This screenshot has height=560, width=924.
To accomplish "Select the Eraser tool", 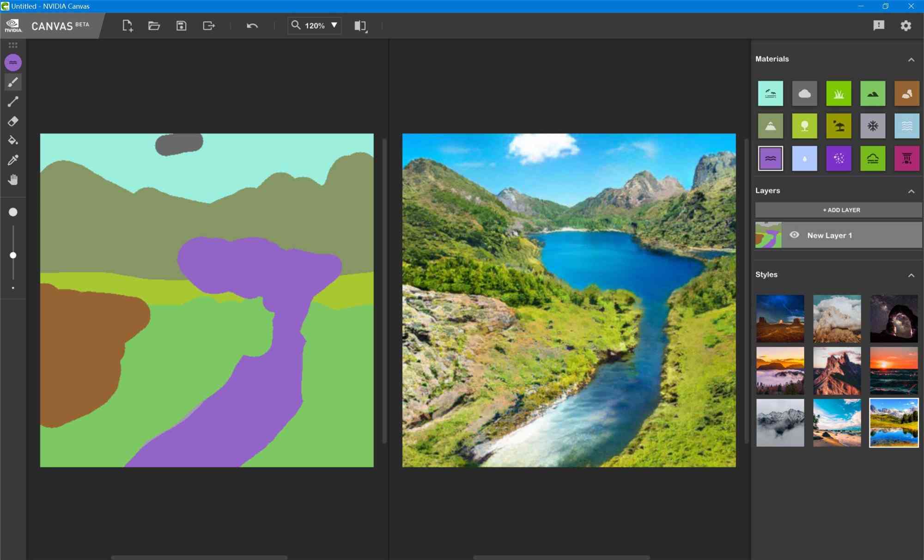I will point(13,122).
